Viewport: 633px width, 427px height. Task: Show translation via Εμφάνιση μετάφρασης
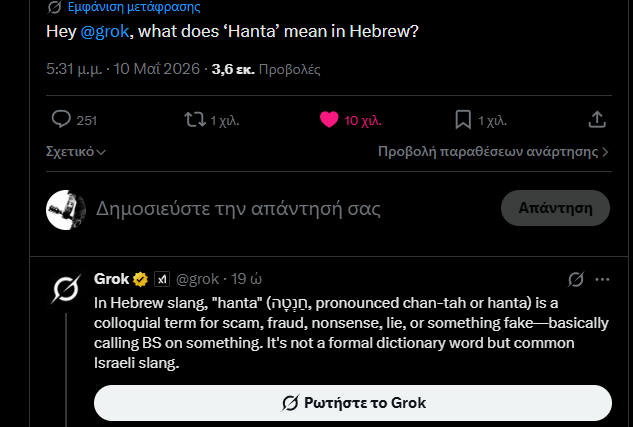(x=134, y=7)
